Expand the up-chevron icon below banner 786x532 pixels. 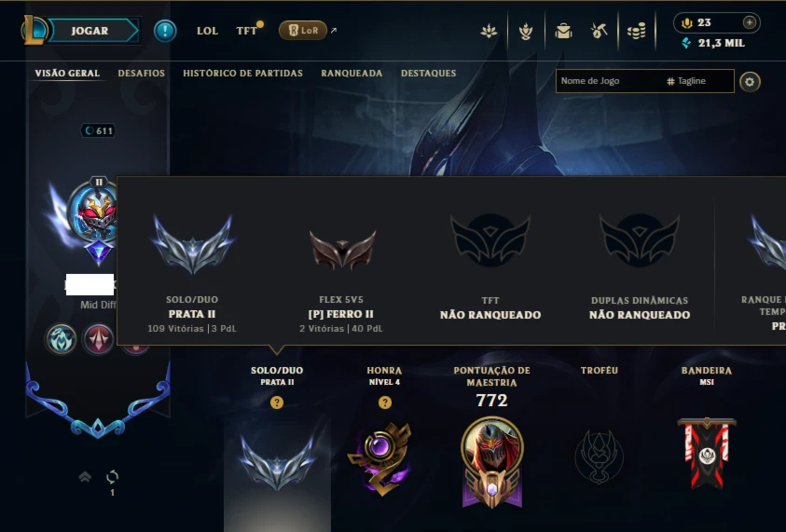pyautogui.click(x=85, y=476)
